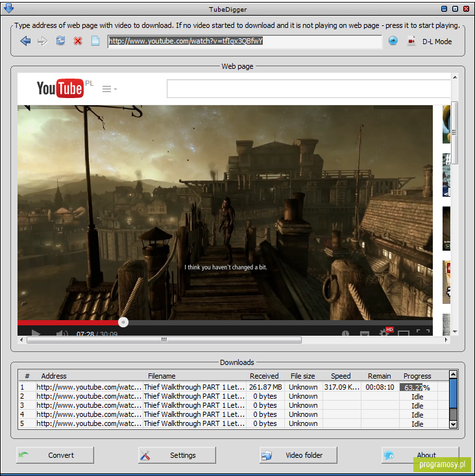Play the YouTube video
Image resolution: width=475 pixels, height=476 pixels.
pos(36,332)
